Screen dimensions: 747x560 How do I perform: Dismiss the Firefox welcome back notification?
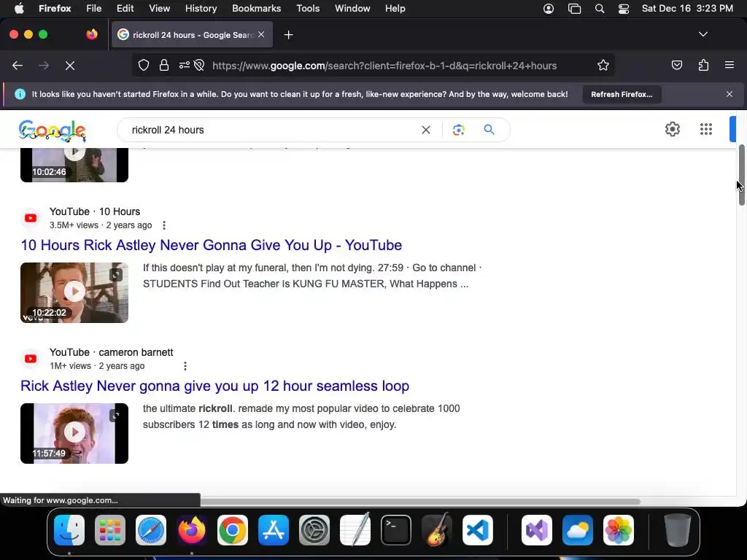(x=729, y=94)
